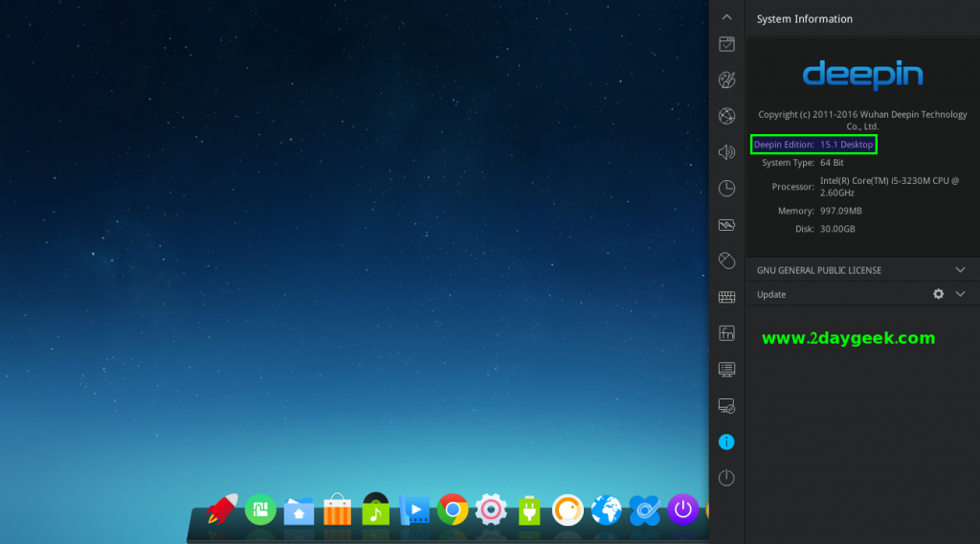
Task: Launch Google Chrome from the dock
Action: (452, 510)
